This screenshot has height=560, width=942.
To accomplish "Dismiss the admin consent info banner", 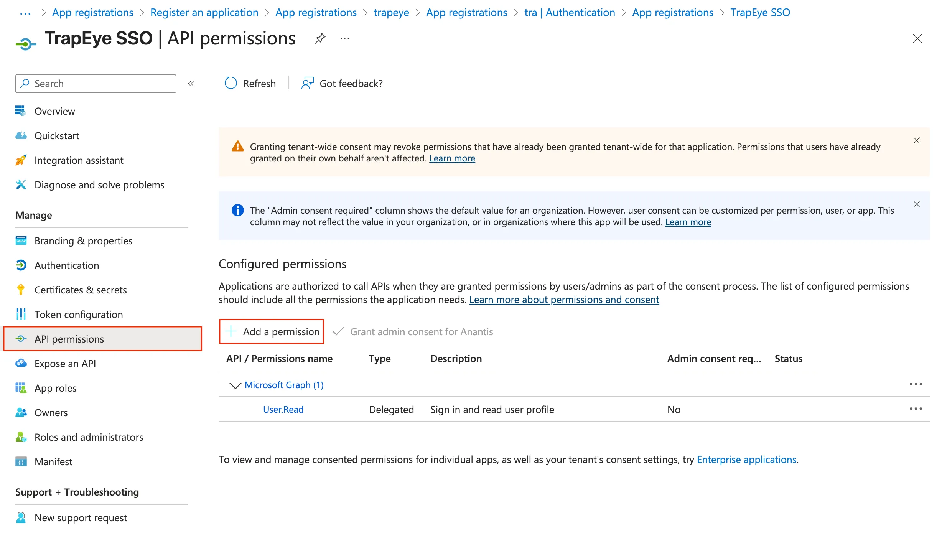I will 917,204.
